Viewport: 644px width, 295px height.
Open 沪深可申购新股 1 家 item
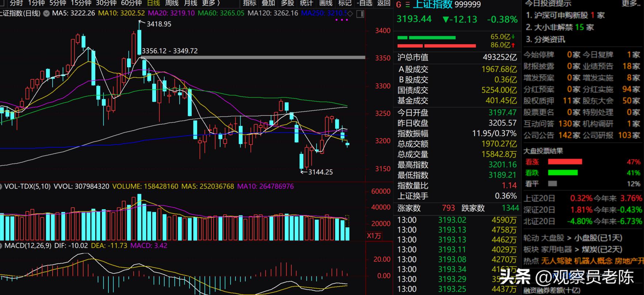(x=566, y=15)
